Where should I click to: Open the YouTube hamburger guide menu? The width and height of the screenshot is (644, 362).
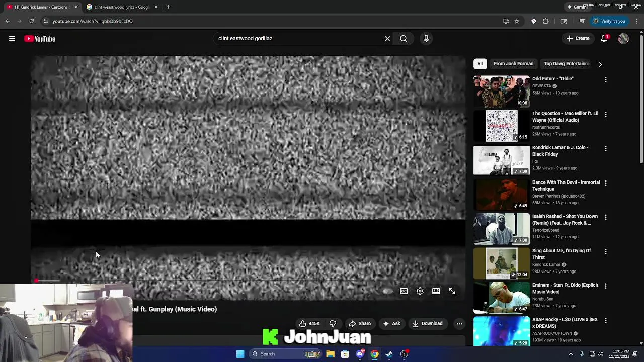tap(12, 39)
